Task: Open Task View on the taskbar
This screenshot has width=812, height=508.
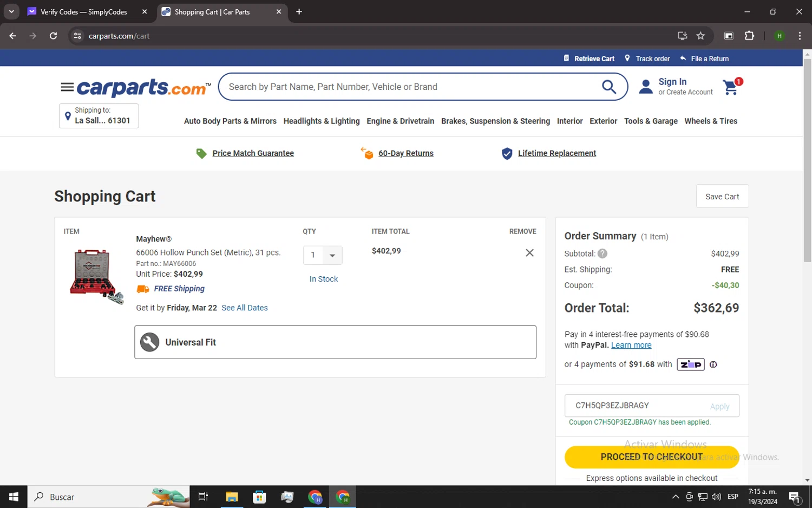Action: point(203,497)
